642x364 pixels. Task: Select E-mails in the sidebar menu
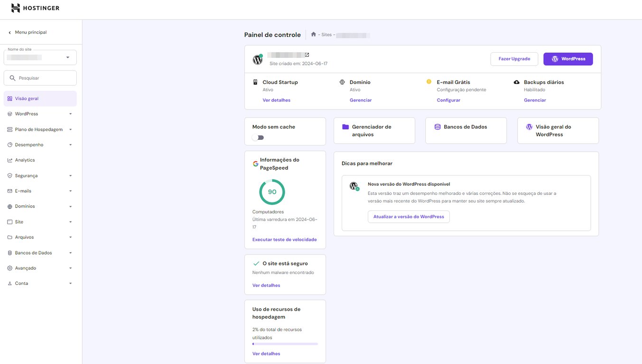22,191
